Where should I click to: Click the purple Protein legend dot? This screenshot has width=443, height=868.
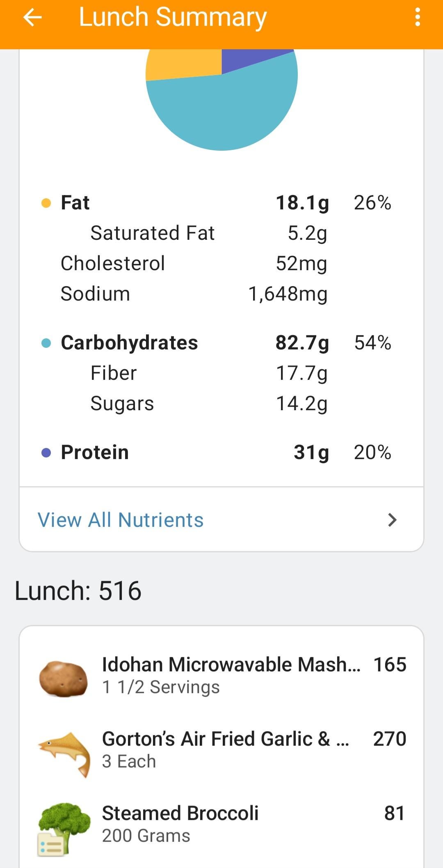click(46, 452)
